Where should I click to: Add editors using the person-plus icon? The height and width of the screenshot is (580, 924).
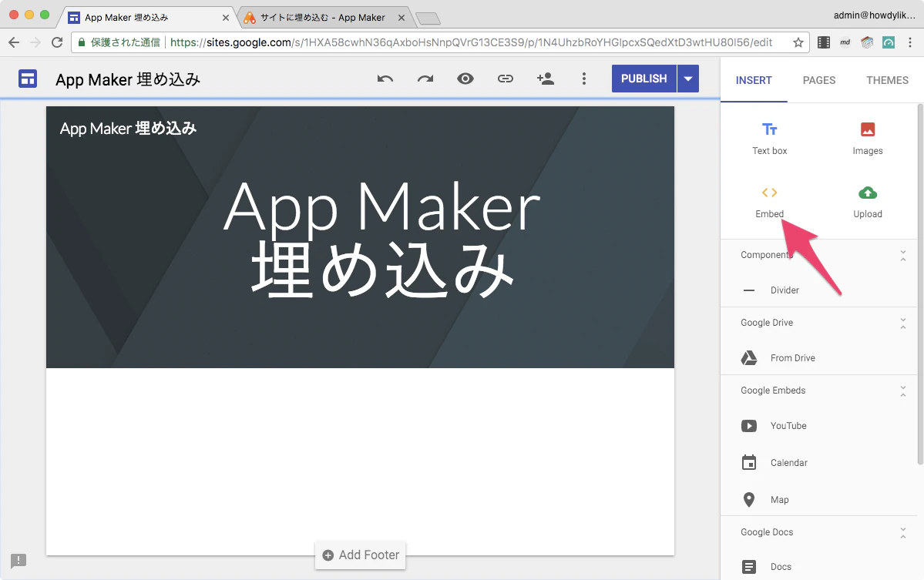click(x=545, y=79)
